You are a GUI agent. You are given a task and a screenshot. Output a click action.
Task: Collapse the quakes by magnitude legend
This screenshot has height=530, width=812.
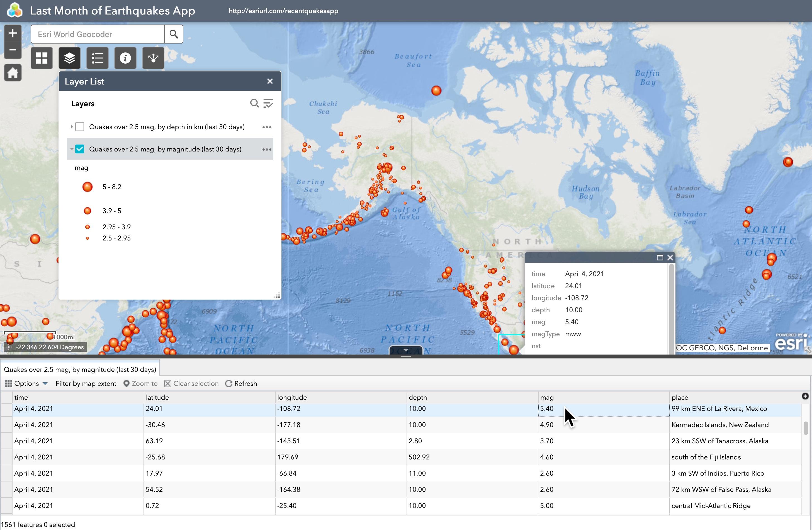(x=71, y=149)
